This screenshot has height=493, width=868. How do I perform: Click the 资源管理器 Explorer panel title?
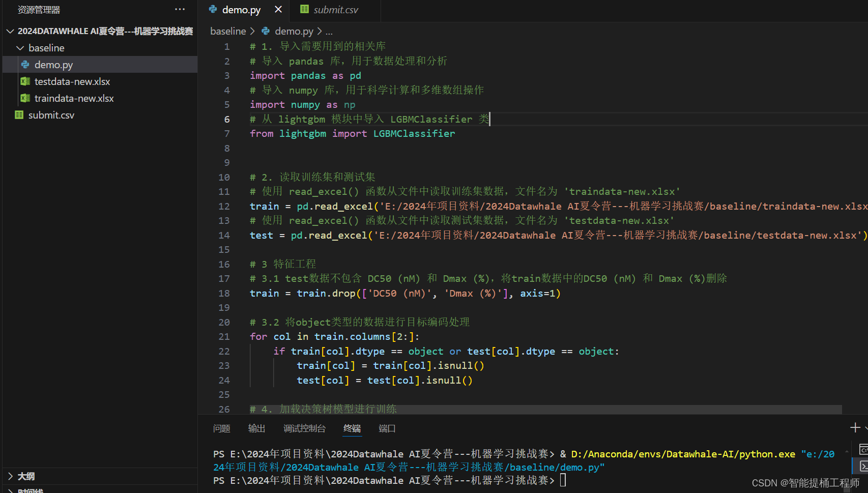pyautogui.click(x=39, y=10)
